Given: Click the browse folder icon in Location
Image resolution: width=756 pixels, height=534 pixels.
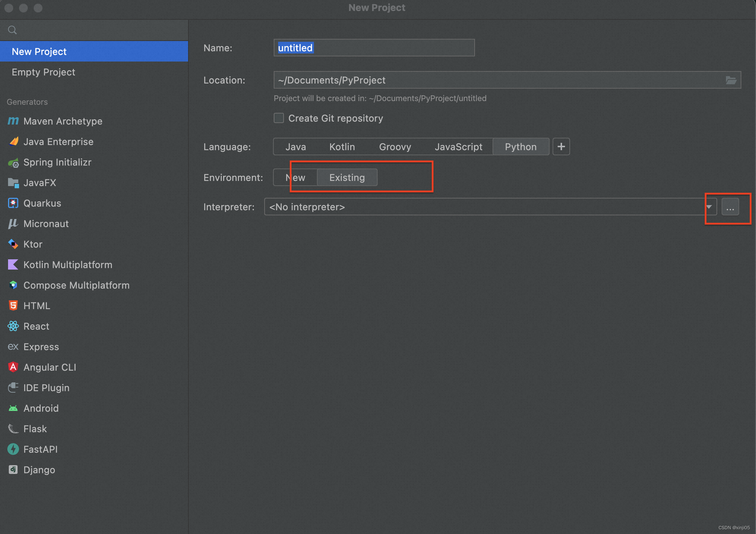Looking at the screenshot, I should [731, 80].
